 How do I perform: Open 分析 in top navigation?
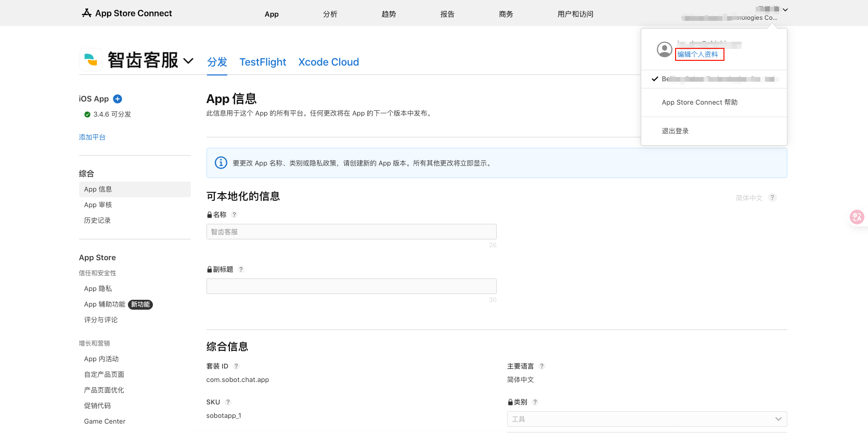tap(330, 14)
